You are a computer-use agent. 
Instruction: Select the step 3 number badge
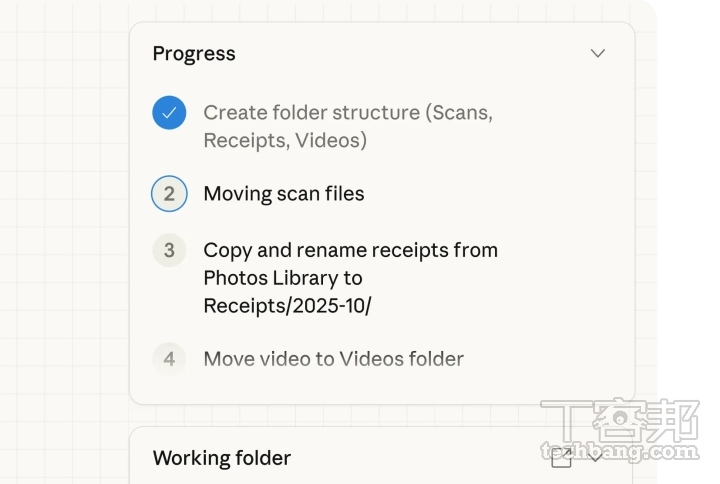point(169,250)
